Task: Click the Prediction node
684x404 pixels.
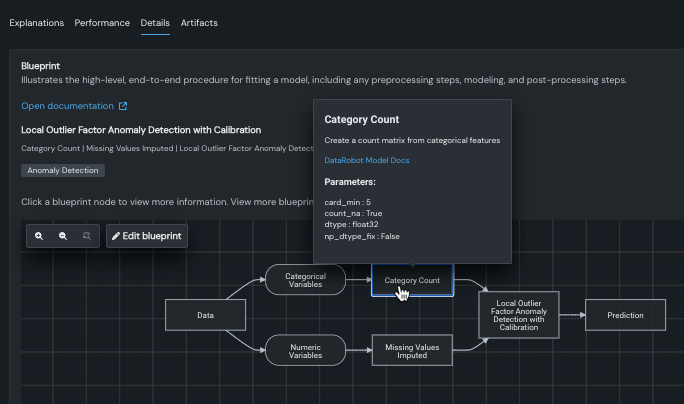Action: (625, 315)
